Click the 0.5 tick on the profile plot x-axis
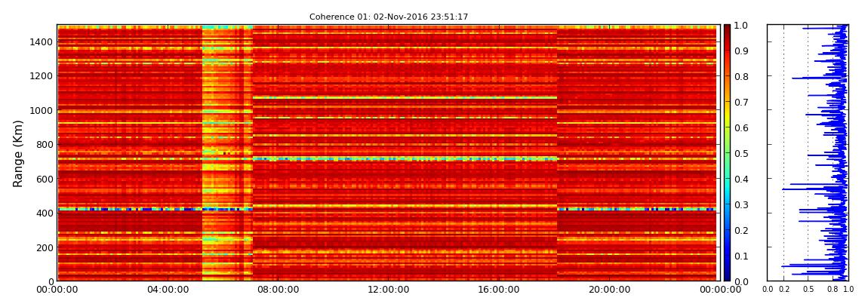The image size is (868, 307). coord(808,289)
